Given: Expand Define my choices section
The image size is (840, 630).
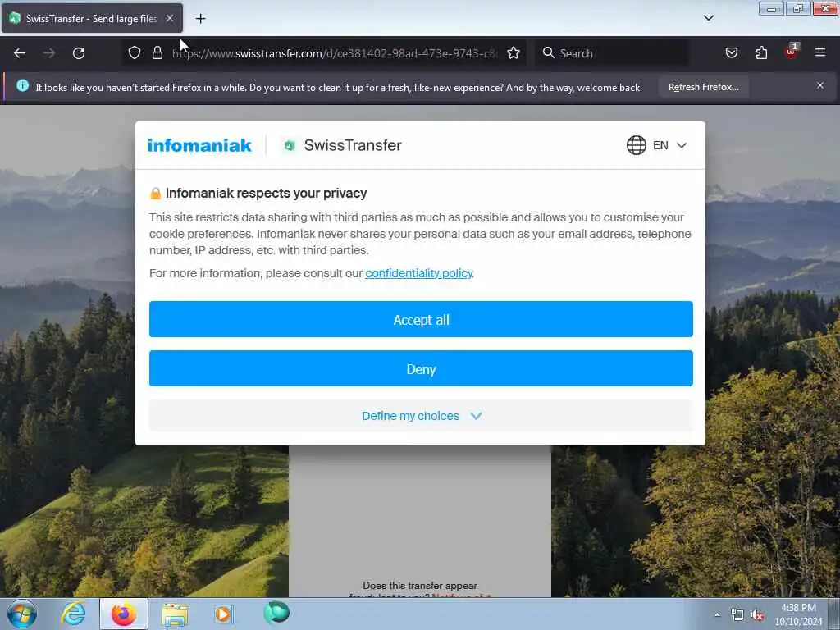Looking at the screenshot, I should tap(421, 416).
